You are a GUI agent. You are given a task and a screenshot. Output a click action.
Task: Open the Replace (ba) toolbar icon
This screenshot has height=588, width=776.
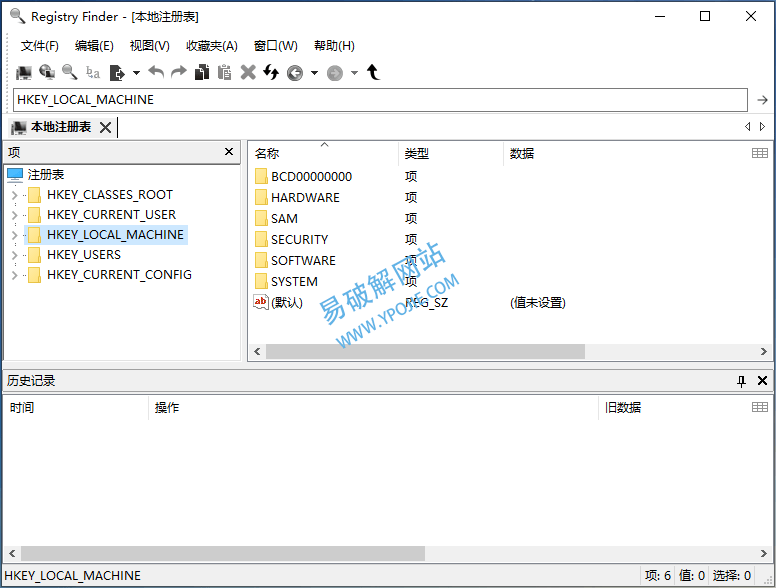click(93, 72)
